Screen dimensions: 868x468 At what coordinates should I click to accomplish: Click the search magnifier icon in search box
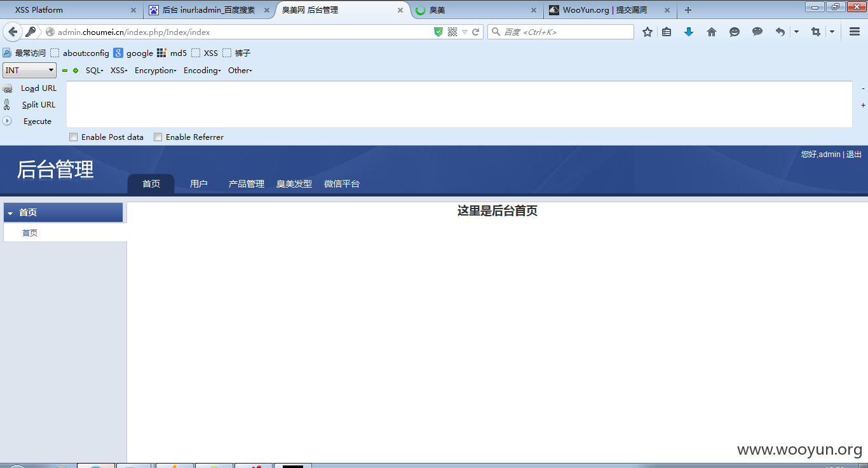(x=496, y=32)
